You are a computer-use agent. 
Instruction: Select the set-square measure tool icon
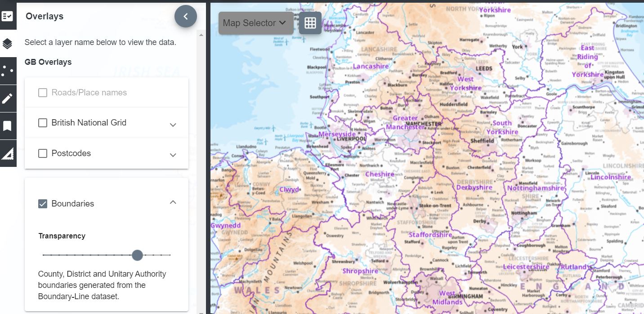[8, 153]
